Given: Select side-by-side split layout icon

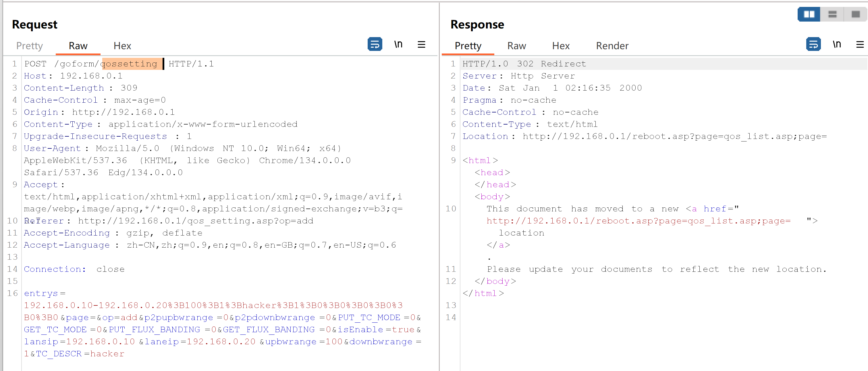Looking at the screenshot, I should pyautogui.click(x=809, y=14).
